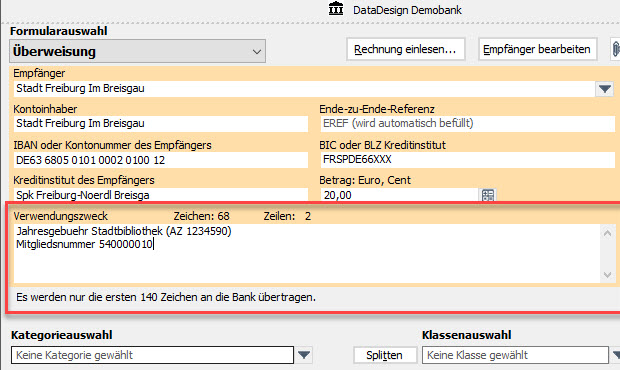Click the Empfänger bearbeiten button
This screenshot has width=620, height=370.
point(537,49)
